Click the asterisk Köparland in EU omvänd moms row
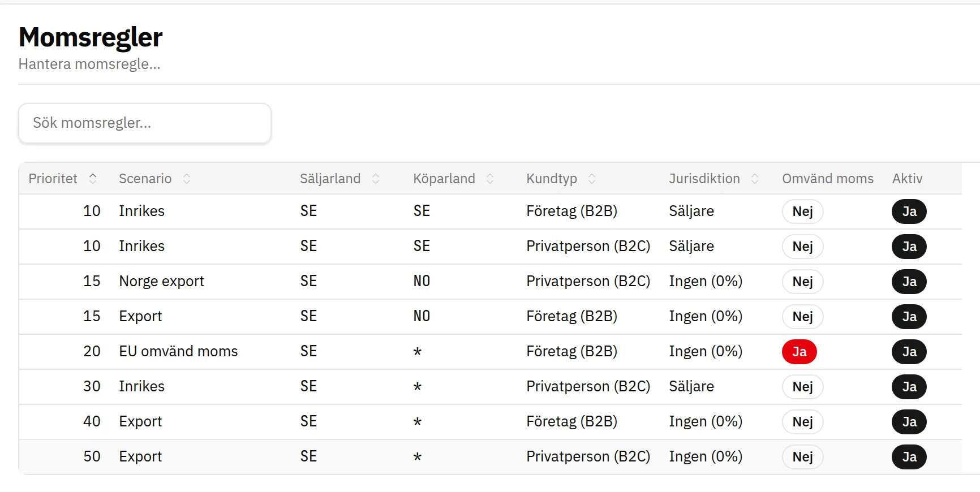This screenshot has width=980, height=492. (x=418, y=352)
